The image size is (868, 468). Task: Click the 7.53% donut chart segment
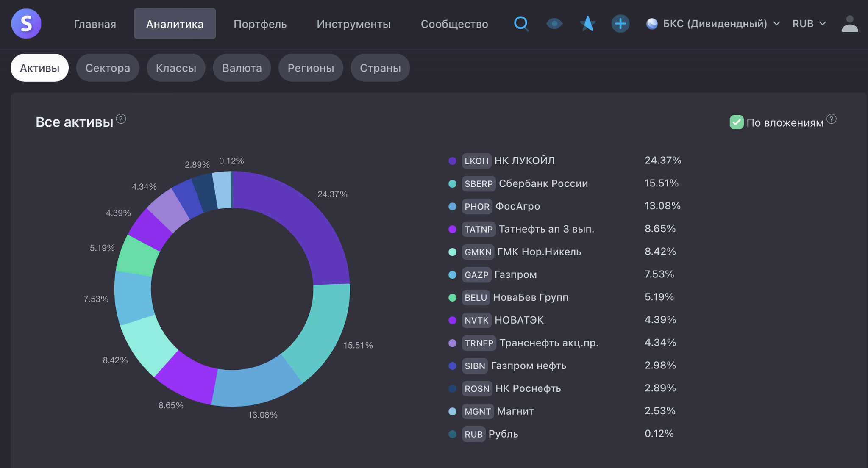tap(133, 298)
